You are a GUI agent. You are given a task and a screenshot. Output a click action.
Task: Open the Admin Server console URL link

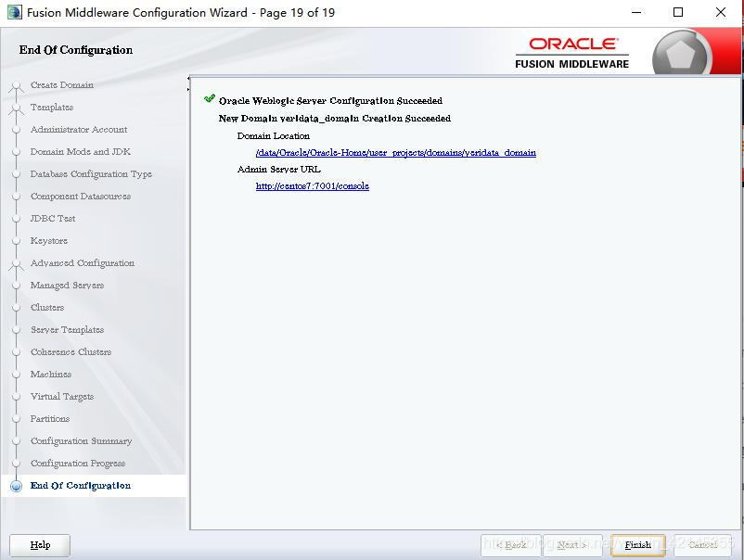pos(313,185)
